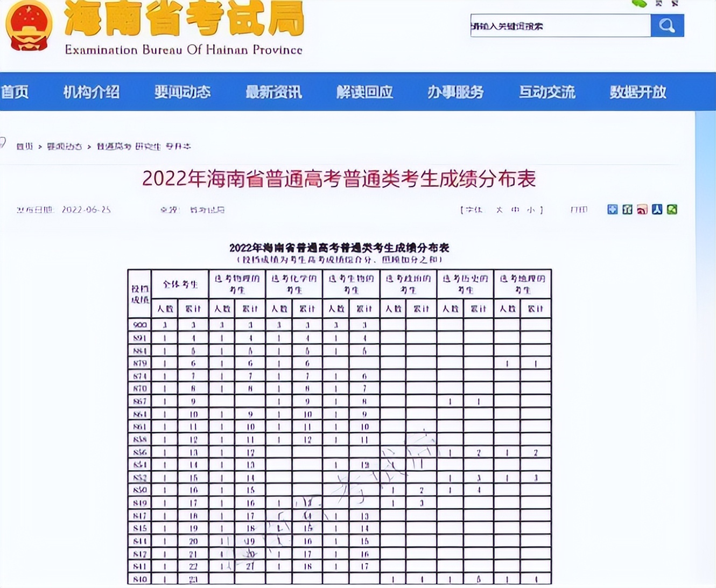Click the 首页 breadcrumb link

[25, 146]
